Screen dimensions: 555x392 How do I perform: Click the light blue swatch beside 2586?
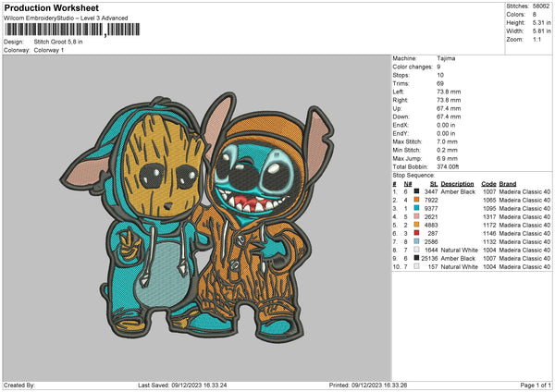[416, 241]
